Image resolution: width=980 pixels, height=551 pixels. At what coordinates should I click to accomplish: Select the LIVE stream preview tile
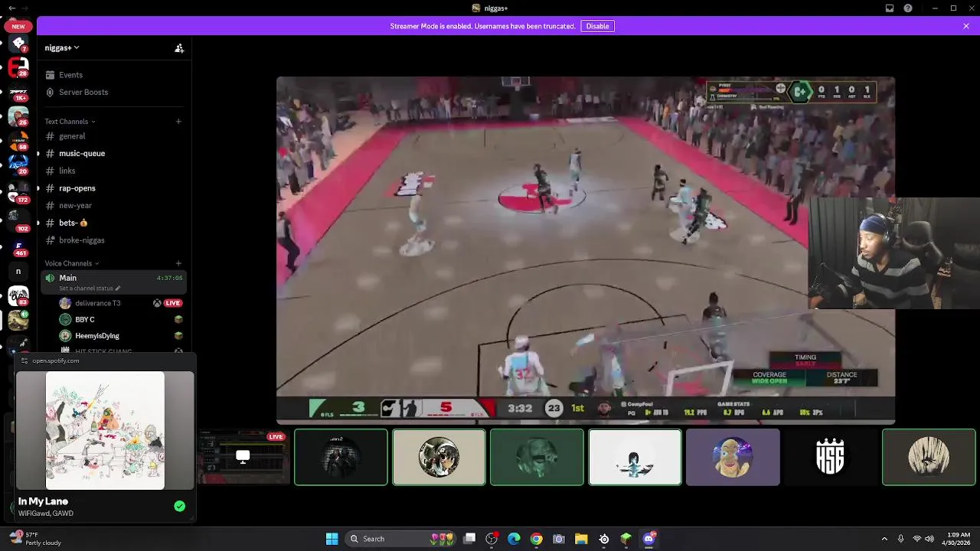[243, 458]
